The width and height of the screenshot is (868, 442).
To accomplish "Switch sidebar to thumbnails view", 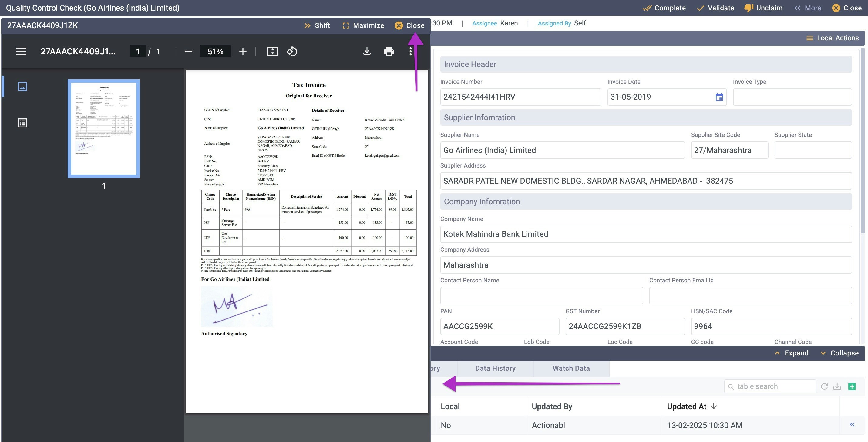I will click(x=22, y=87).
